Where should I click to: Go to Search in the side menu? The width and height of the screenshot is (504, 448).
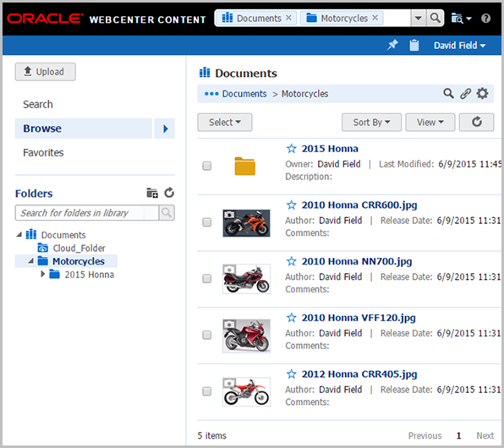coord(38,105)
